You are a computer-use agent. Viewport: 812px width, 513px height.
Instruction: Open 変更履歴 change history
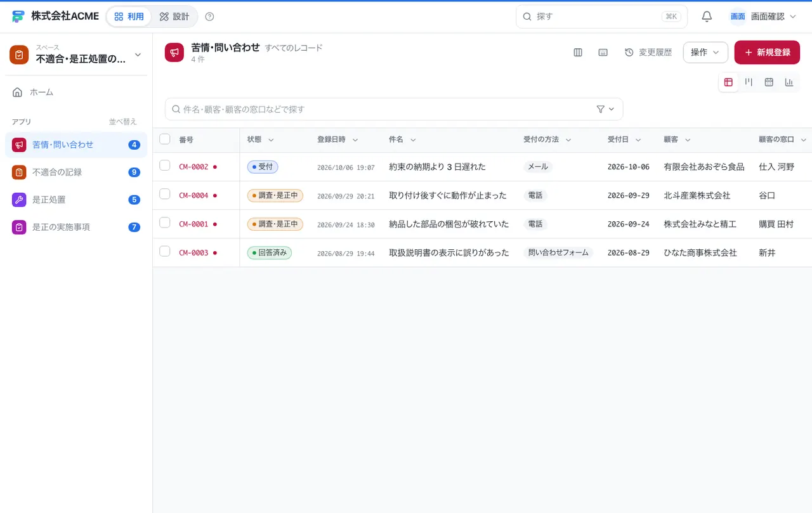coord(648,53)
